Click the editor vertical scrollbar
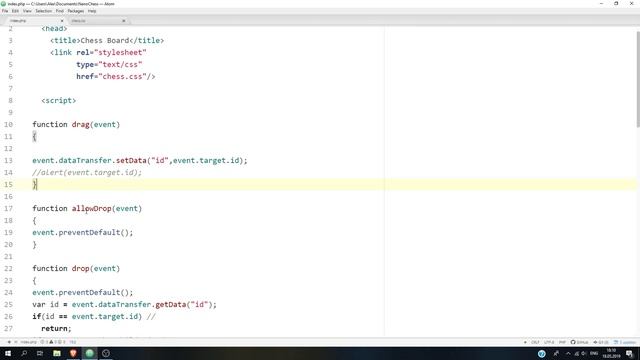 (638, 80)
